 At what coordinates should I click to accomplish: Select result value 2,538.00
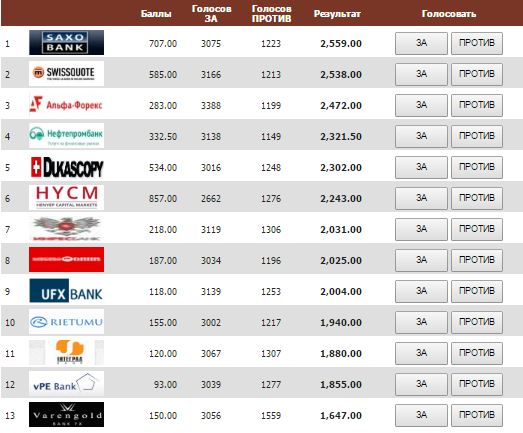(341, 74)
